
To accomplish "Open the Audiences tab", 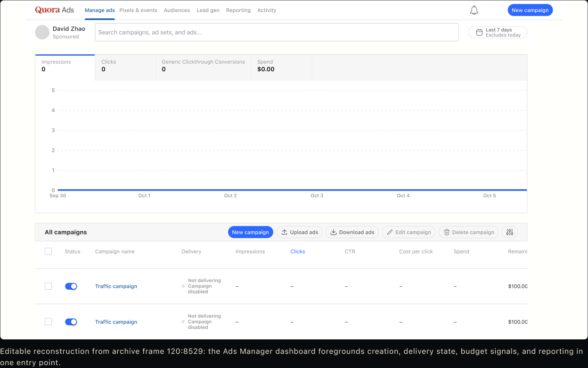I will tap(177, 10).
